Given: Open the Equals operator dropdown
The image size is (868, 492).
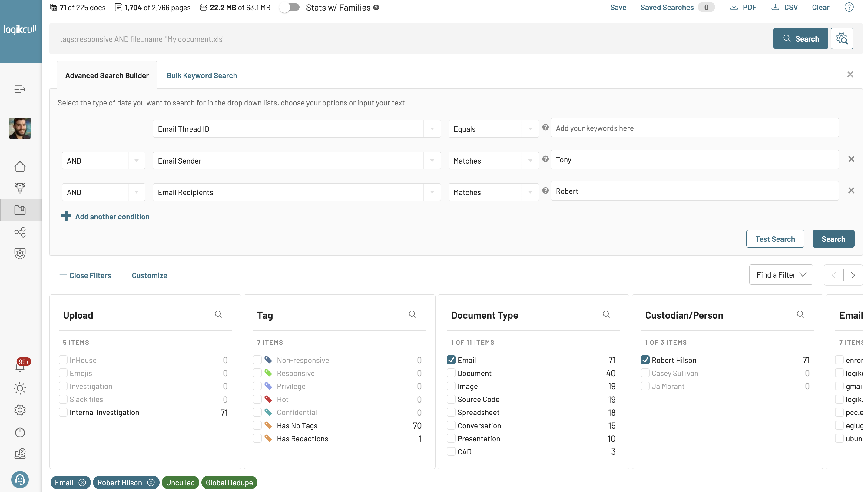Looking at the screenshot, I should coord(530,129).
